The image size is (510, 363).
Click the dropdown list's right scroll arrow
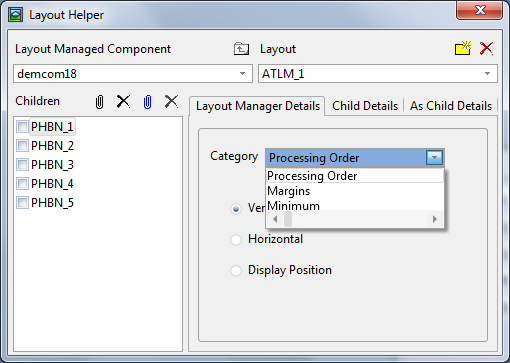(435, 219)
